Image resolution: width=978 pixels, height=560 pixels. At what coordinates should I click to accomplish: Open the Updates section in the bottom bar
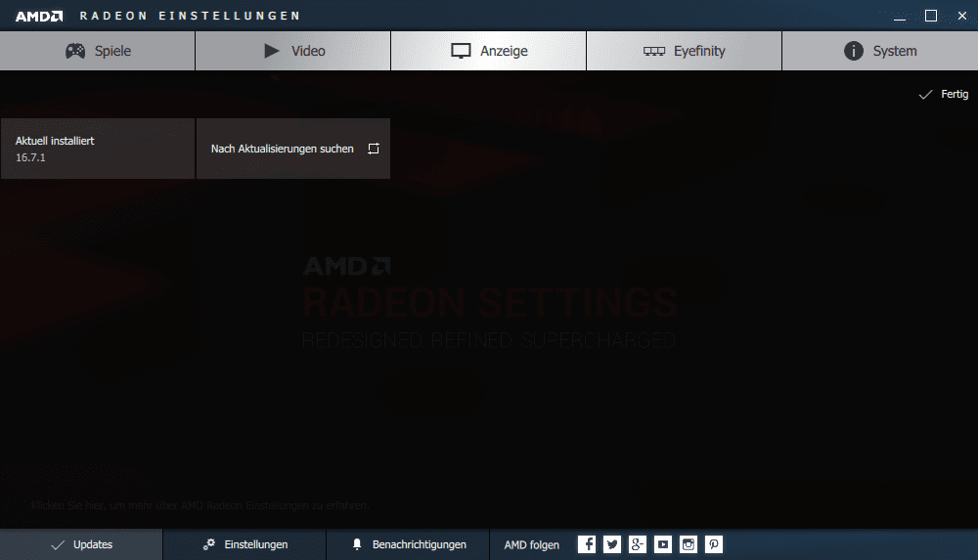tap(81, 544)
